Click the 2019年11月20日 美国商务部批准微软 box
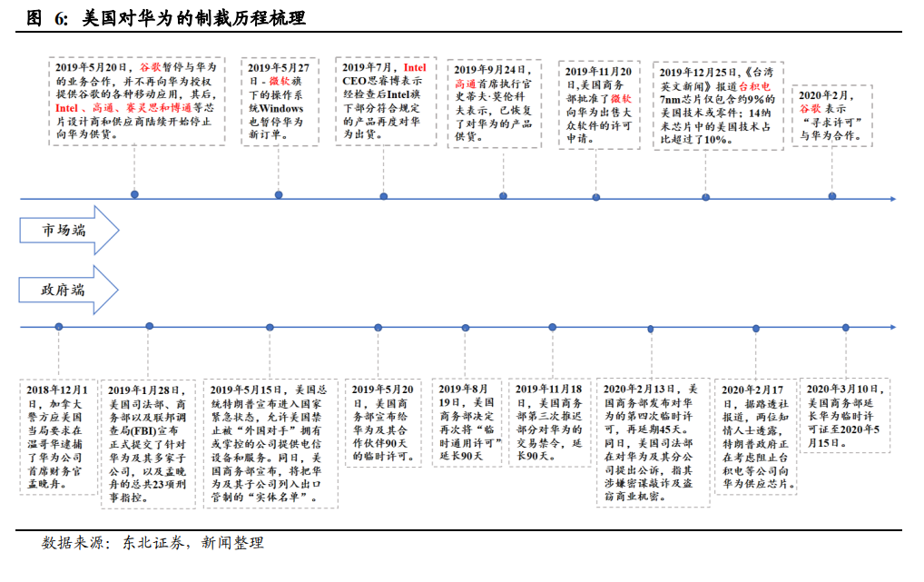Screen dimensions: 924x582 pyautogui.click(x=599, y=105)
